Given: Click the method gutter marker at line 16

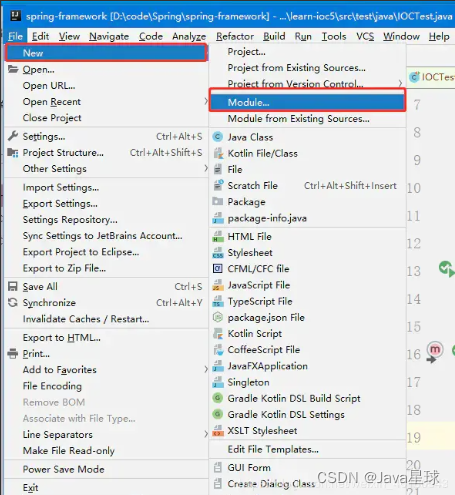Looking at the screenshot, I should point(435,352).
